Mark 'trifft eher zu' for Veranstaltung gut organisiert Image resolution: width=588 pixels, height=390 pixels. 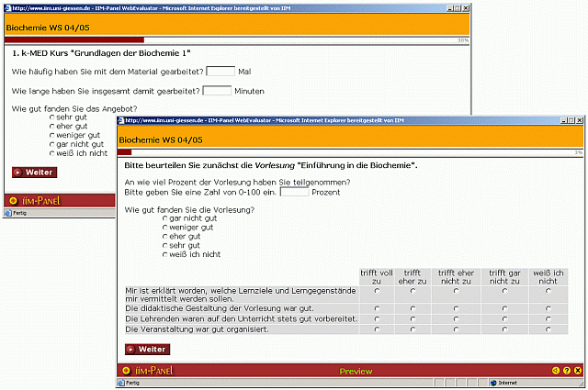click(x=413, y=329)
